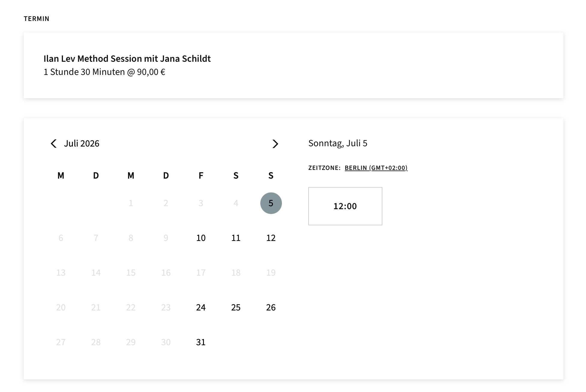
Task: Click the greyed-out date 27
Action: [x=61, y=342]
